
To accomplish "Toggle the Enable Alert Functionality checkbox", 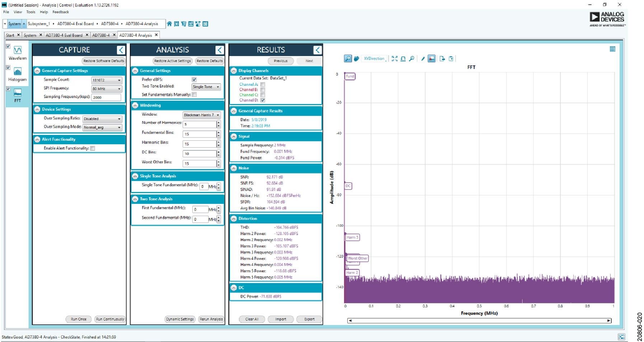I will [93, 148].
